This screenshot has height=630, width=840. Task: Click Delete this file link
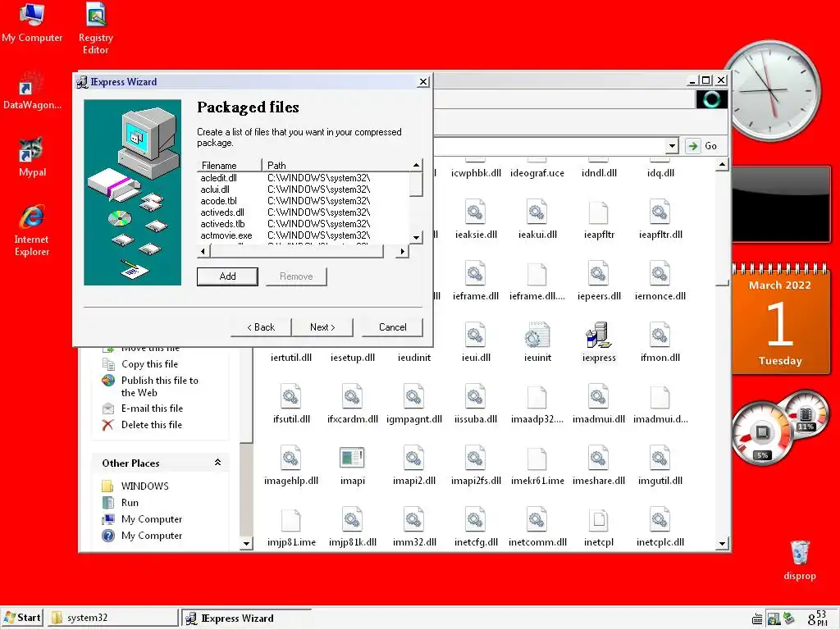[152, 425]
